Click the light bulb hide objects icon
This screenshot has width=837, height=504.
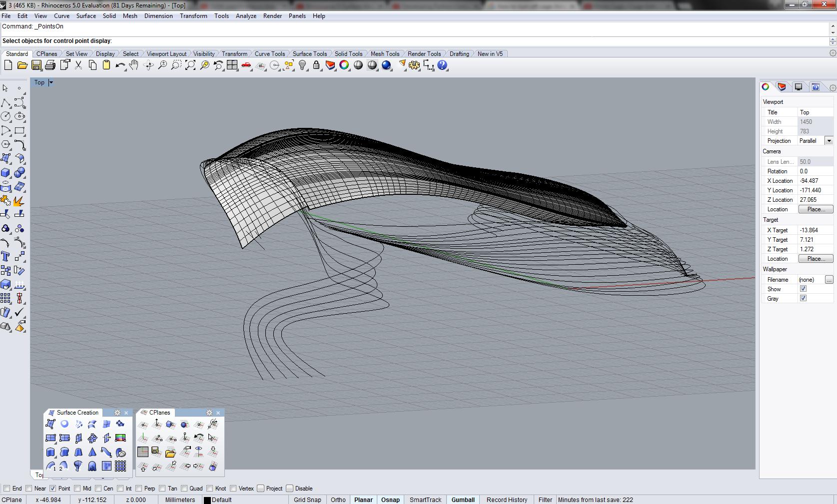302,65
